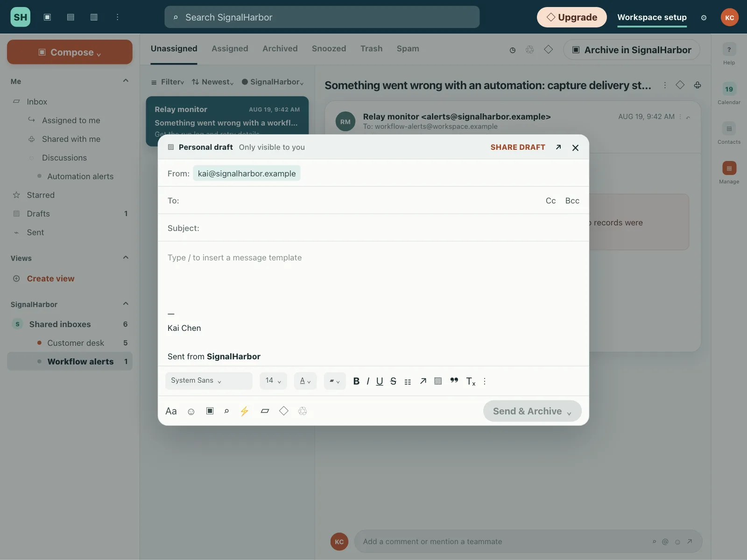Click the Subject field in the draft
This screenshot has height=560, width=747.
pos(373,228)
